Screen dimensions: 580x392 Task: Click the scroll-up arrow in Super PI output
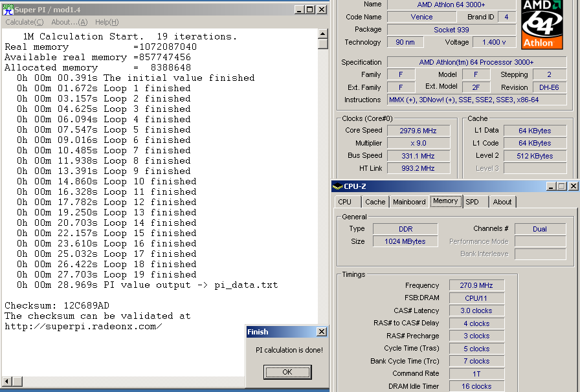tap(323, 34)
